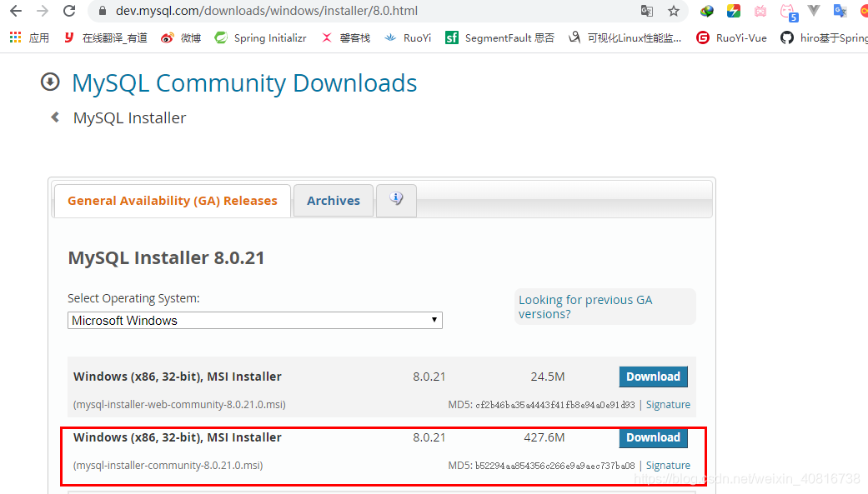Click the Select Operating System label
868x494 pixels.
[133, 298]
